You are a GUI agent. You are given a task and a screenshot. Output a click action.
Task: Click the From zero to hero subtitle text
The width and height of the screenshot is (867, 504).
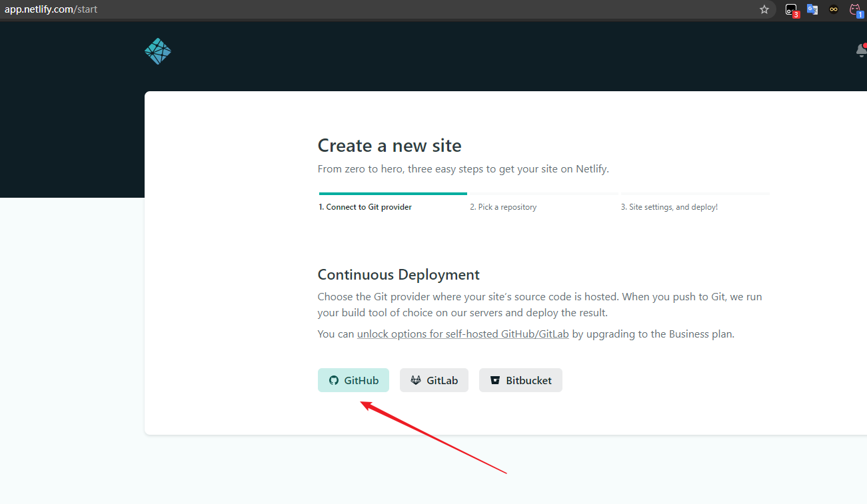(463, 169)
